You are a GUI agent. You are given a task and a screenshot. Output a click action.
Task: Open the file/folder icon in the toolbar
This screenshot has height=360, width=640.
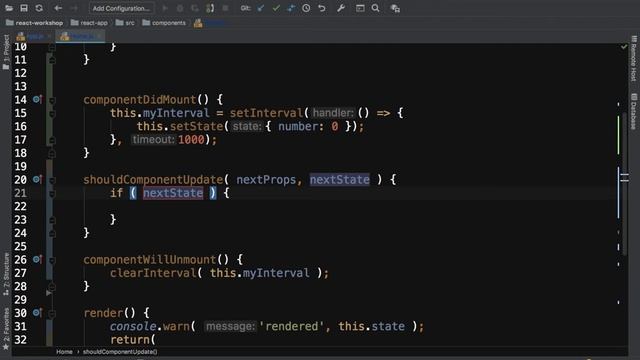(9, 8)
